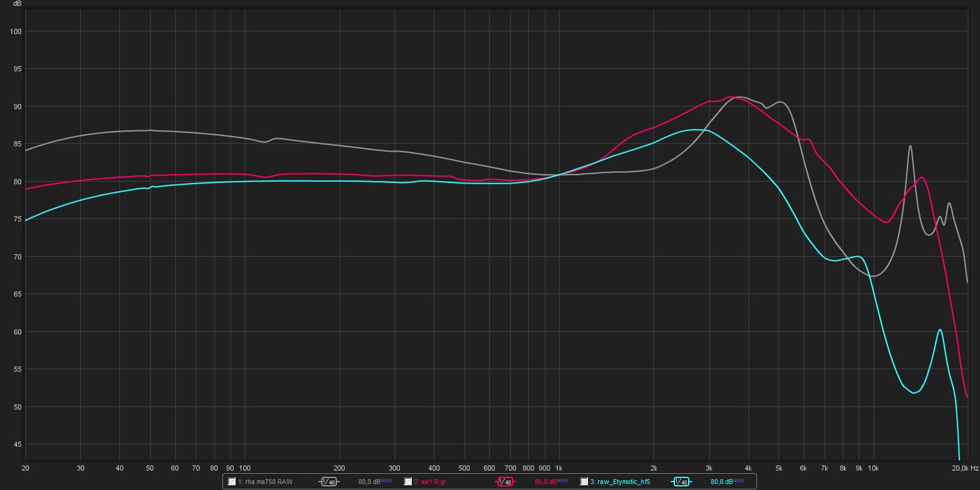Select the '3: raw_Etymotic_hf5' legend label

click(x=620, y=482)
